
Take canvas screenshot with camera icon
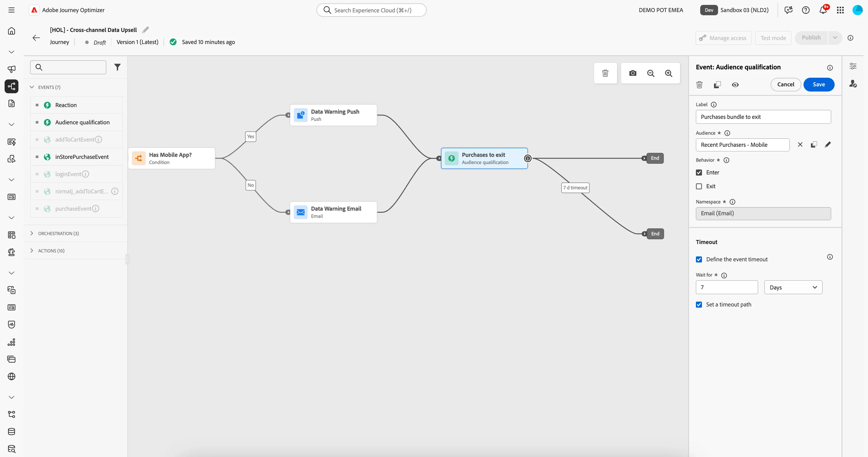pyautogui.click(x=633, y=73)
